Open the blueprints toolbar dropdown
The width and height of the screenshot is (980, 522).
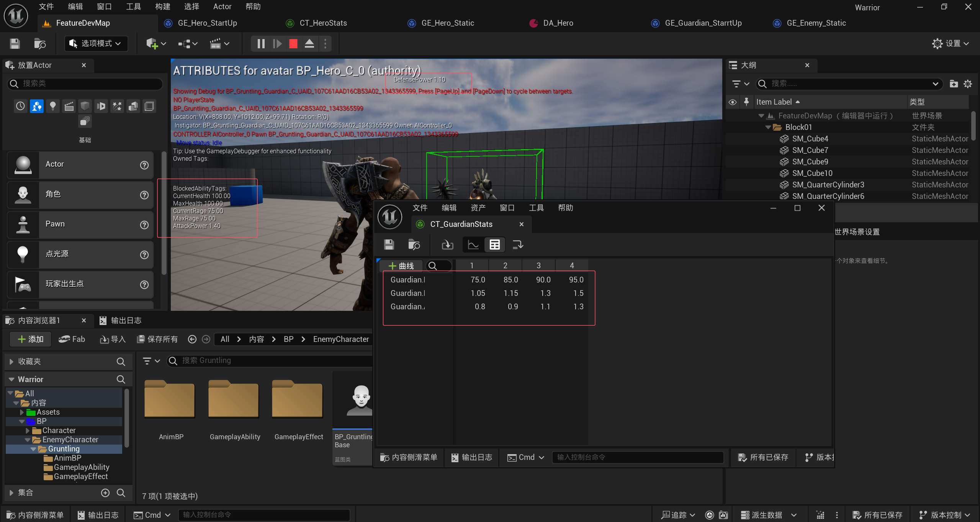[188, 44]
